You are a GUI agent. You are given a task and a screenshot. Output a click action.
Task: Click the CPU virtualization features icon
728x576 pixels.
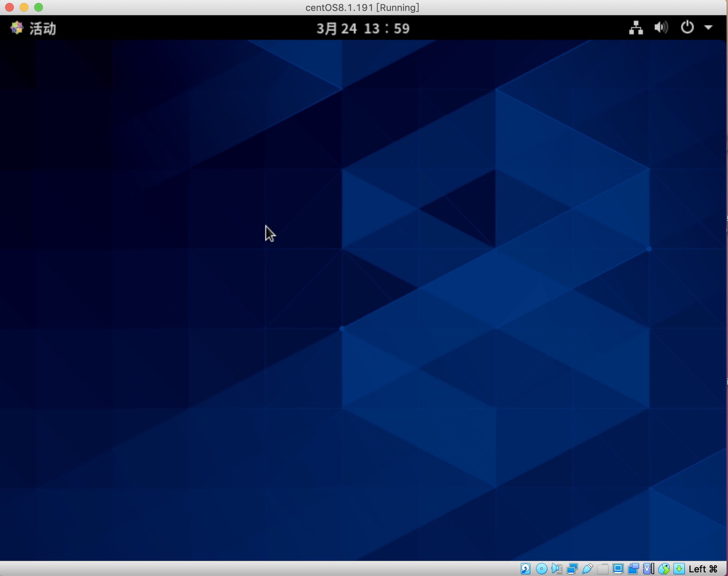point(648,568)
